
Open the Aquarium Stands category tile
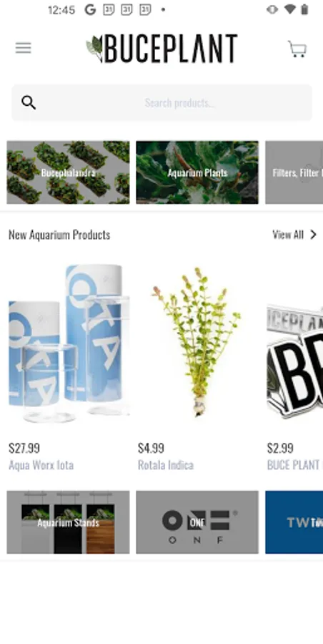pos(68,522)
